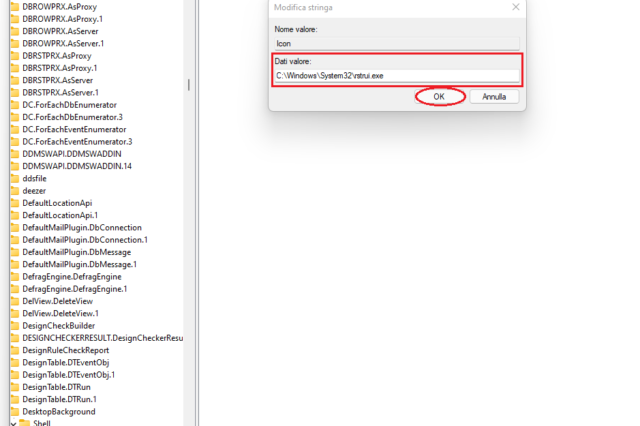Image resolution: width=640 pixels, height=426 pixels.
Task: Select DesktopBackground key
Action: 59,411
